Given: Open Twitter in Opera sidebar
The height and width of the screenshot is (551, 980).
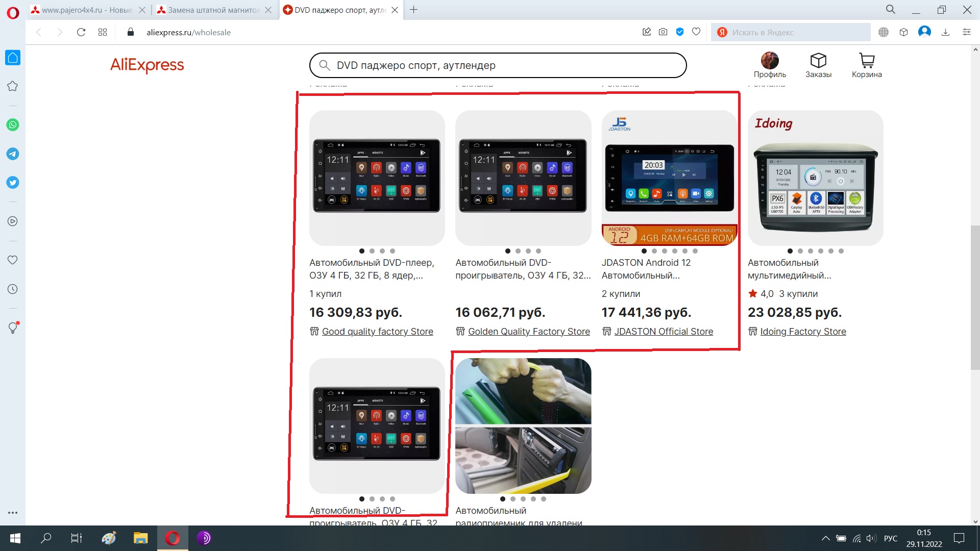Looking at the screenshot, I should [13, 183].
